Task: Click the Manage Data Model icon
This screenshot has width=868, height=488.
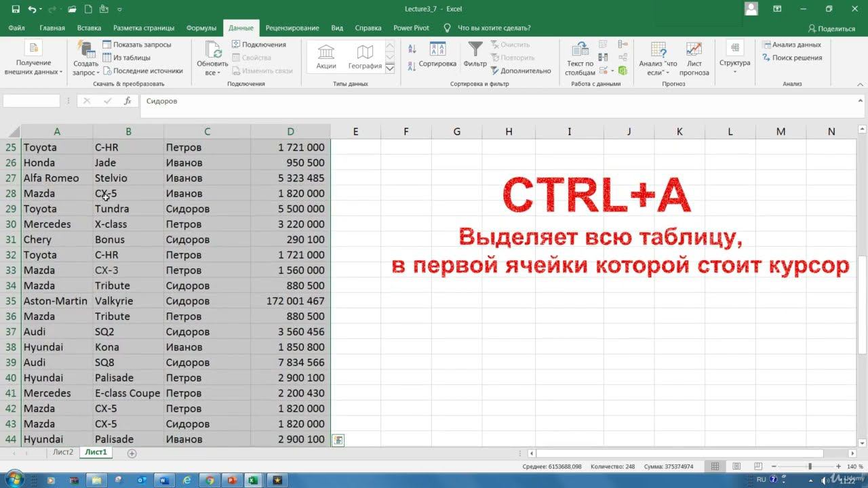Action: (x=623, y=70)
